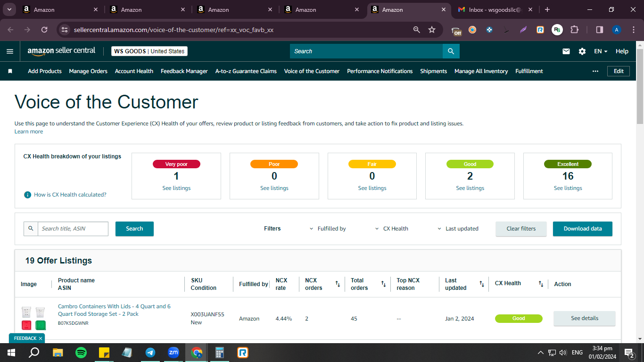The height and width of the screenshot is (362, 644).
Task: Sort the table by NCX orders
Action: tap(338, 284)
